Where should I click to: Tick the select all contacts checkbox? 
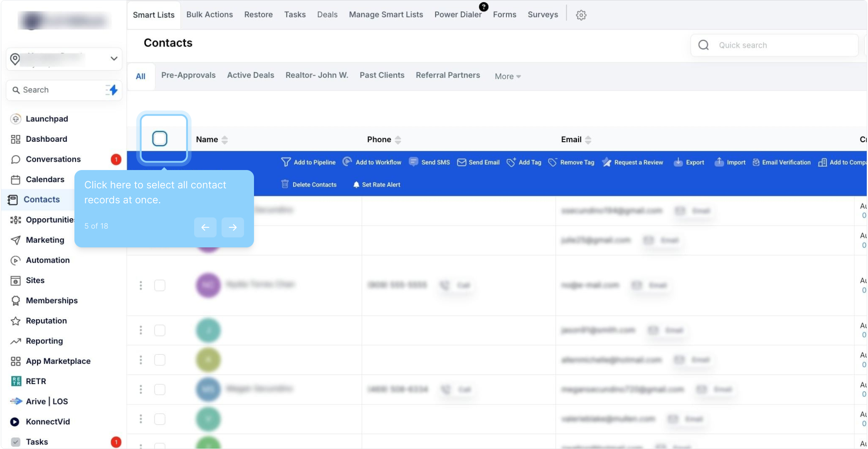(x=160, y=138)
